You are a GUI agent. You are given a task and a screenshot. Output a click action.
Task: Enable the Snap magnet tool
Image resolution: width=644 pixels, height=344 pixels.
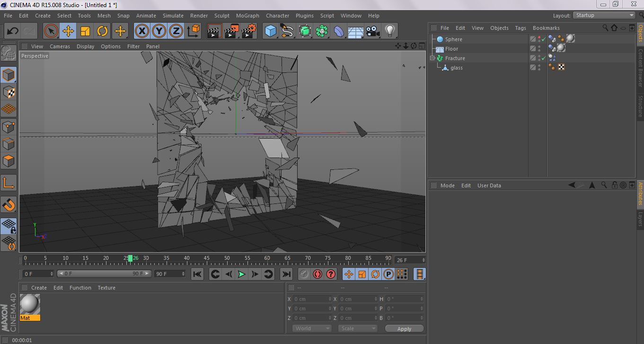tap(9, 204)
